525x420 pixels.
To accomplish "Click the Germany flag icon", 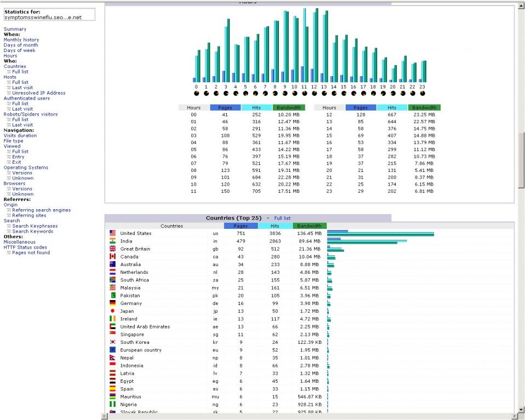I will point(112,303).
